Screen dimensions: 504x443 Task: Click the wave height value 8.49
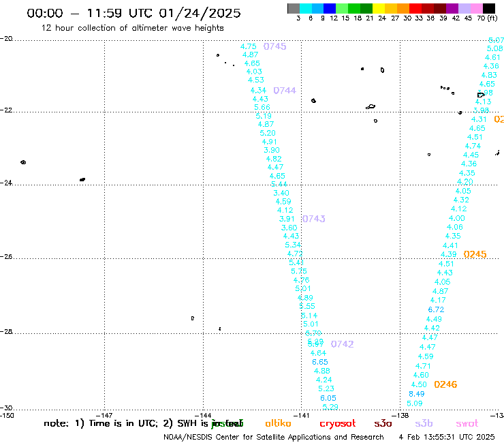click(417, 394)
